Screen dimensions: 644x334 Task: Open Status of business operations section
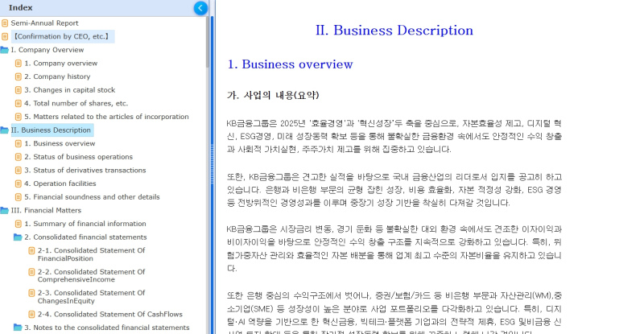click(78, 157)
